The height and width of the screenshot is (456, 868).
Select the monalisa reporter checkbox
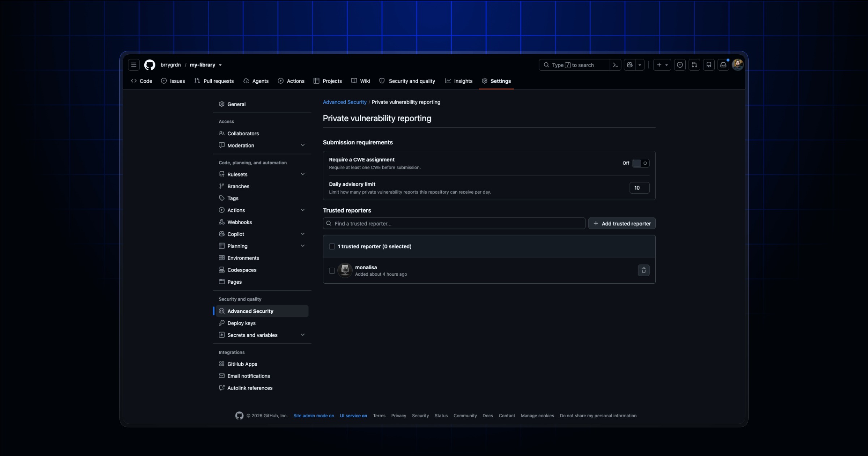point(332,271)
